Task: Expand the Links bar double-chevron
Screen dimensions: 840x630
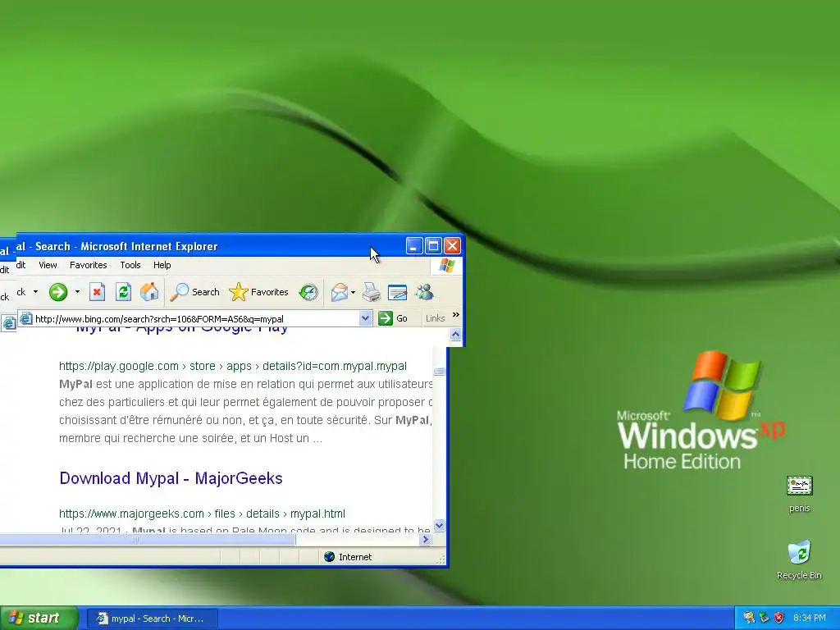Action: [x=455, y=314]
